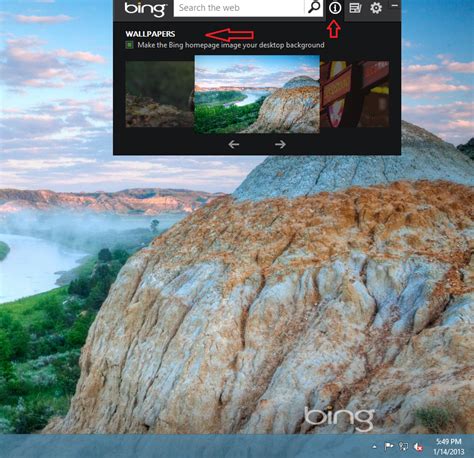The height and width of the screenshot is (458, 474).
Task: Select the colorful signs wallpaper thumbnail
Action: [x=355, y=94]
